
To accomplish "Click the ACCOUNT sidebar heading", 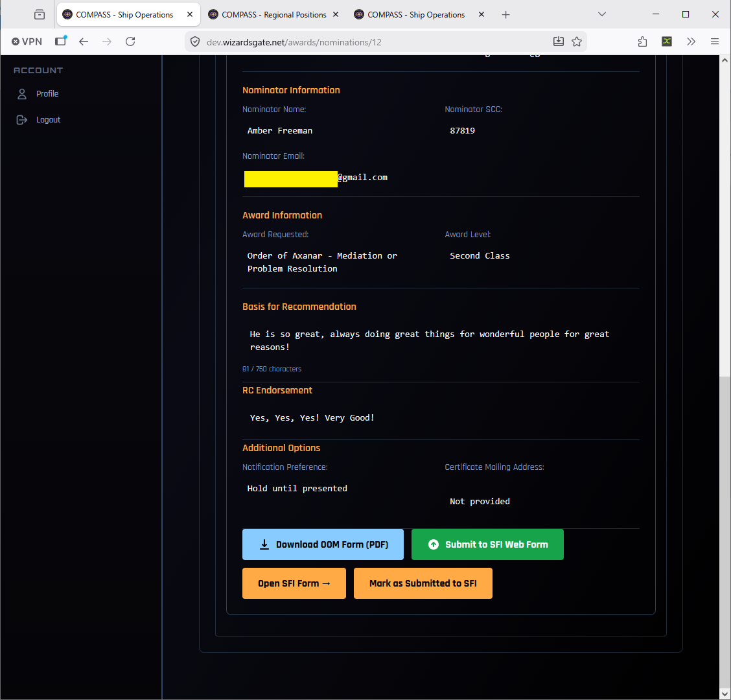I will click(x=38, y=71).
